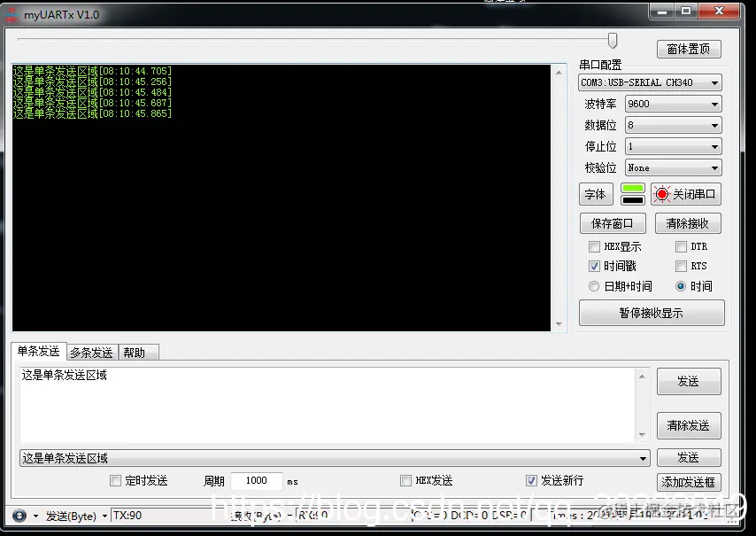Select the 时间 radio button
Viewport: 756px width, 536px height.
point(681,286)
